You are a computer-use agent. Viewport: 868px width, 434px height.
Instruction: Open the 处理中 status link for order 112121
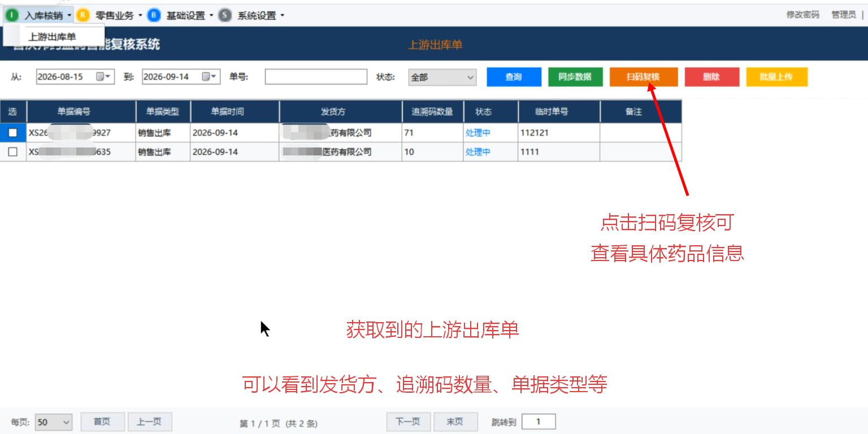478,133
